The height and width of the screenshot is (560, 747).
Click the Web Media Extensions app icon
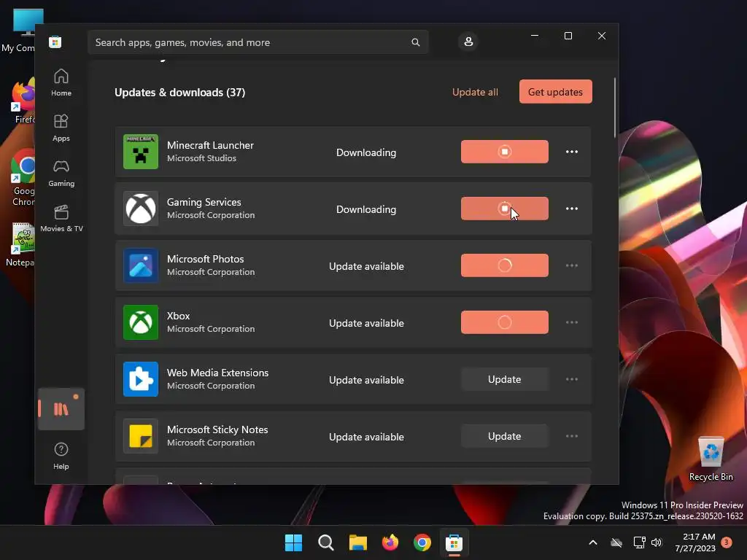(x=141, y=379)
